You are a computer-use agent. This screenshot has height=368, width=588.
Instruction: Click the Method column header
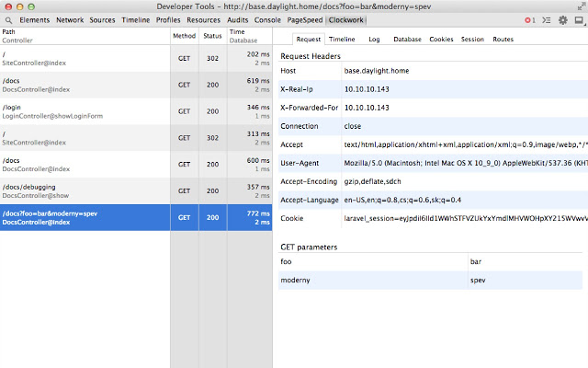[x=184, y=36]
